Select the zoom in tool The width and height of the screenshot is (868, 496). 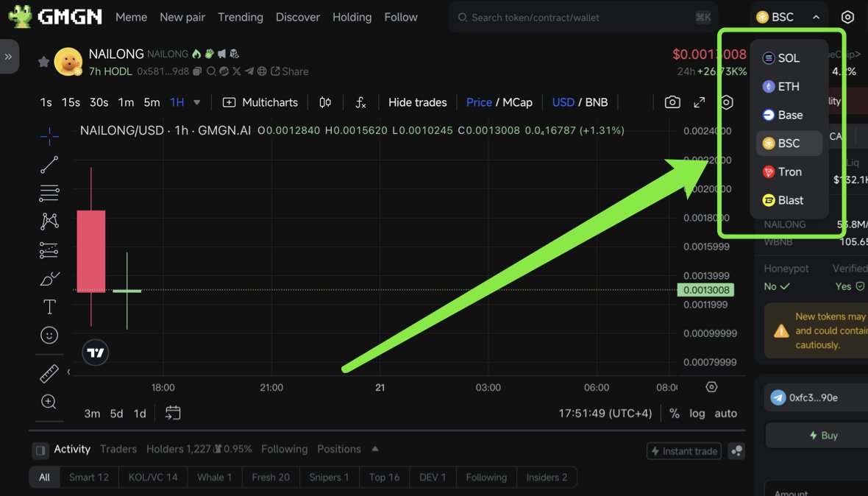click(x=49, y=402)
